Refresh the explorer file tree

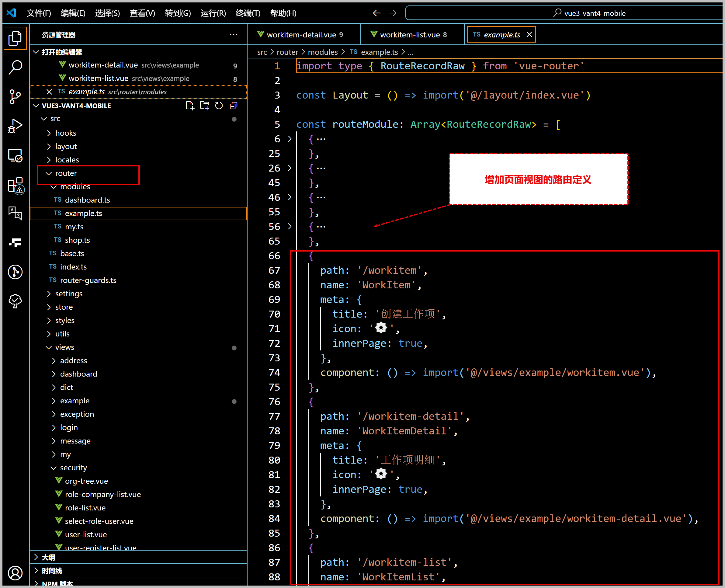219,106
